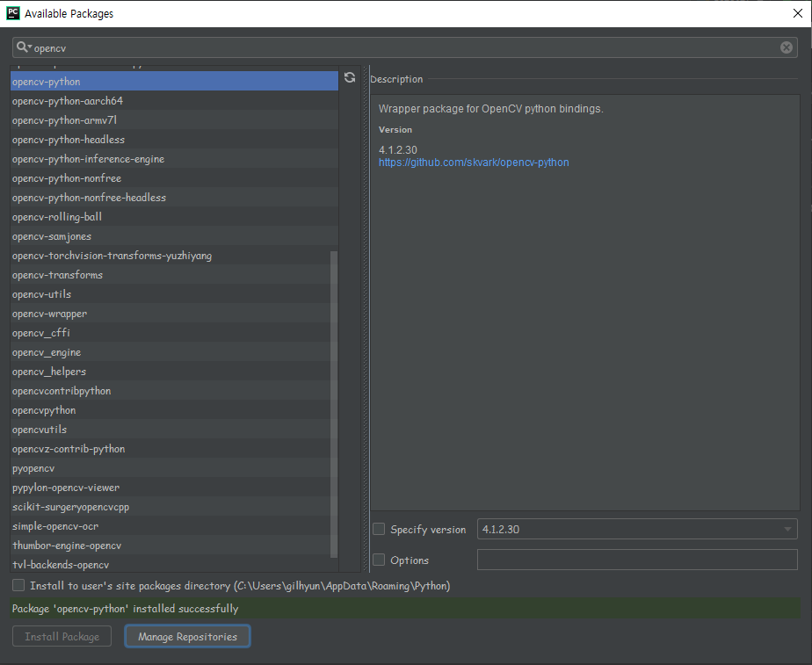The image size is (812, 665).
Task: Select simple-opencv-ocr package
Action: coord(170,526)
